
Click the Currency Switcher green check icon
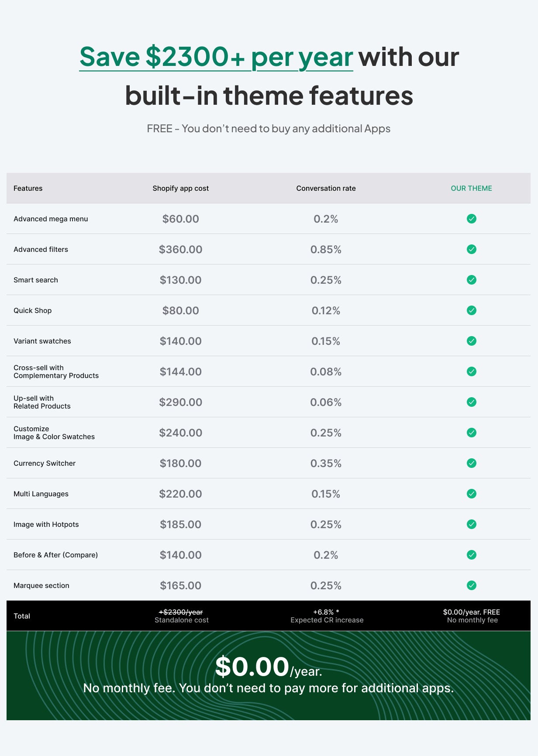471,463
